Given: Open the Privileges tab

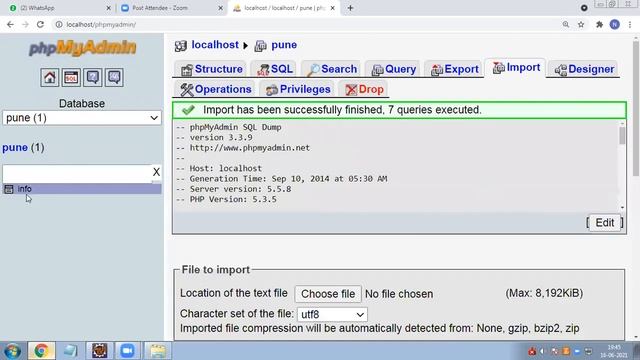Looking at the screenshot, I should [297, 89].
